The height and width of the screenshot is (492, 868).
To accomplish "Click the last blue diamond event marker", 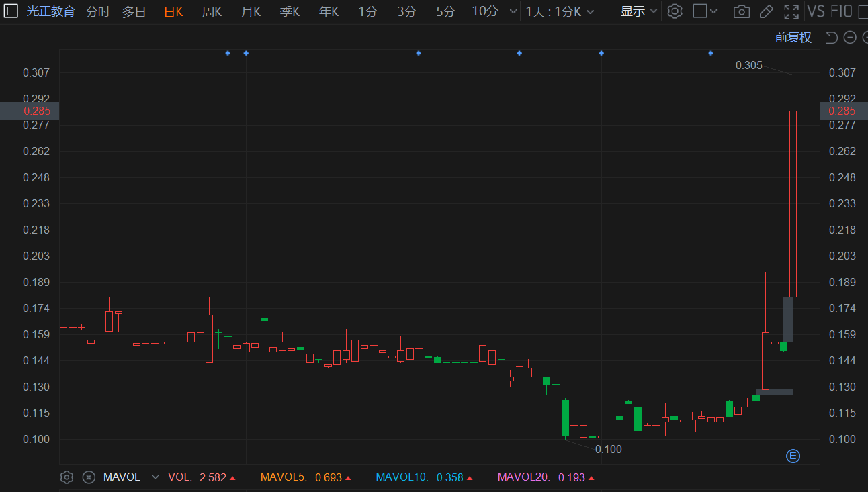I will [x=711, y=53].
